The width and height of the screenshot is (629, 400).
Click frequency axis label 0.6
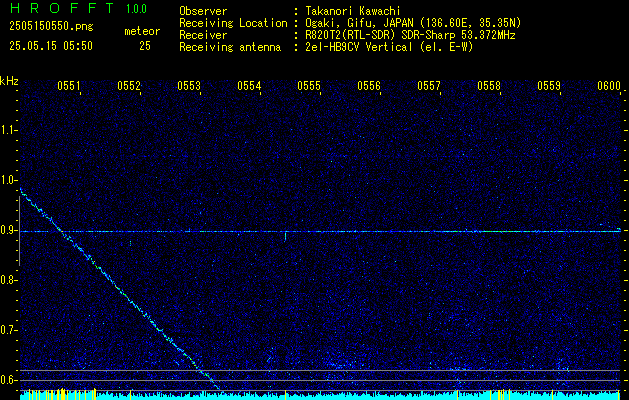tap(8, 380)
